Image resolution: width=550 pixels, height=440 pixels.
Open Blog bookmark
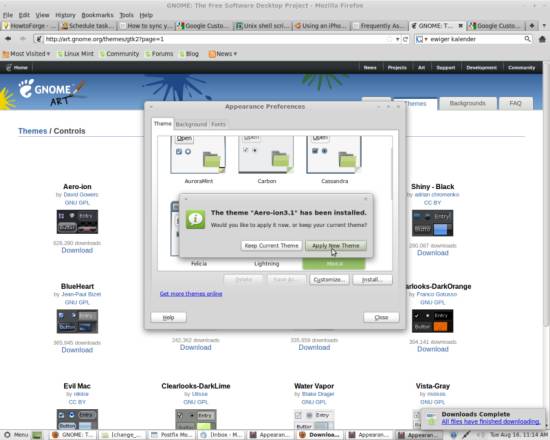[189, 54]
